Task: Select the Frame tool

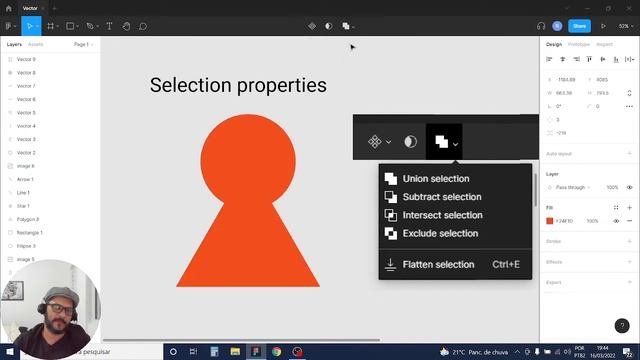Action: pos(50,26)
